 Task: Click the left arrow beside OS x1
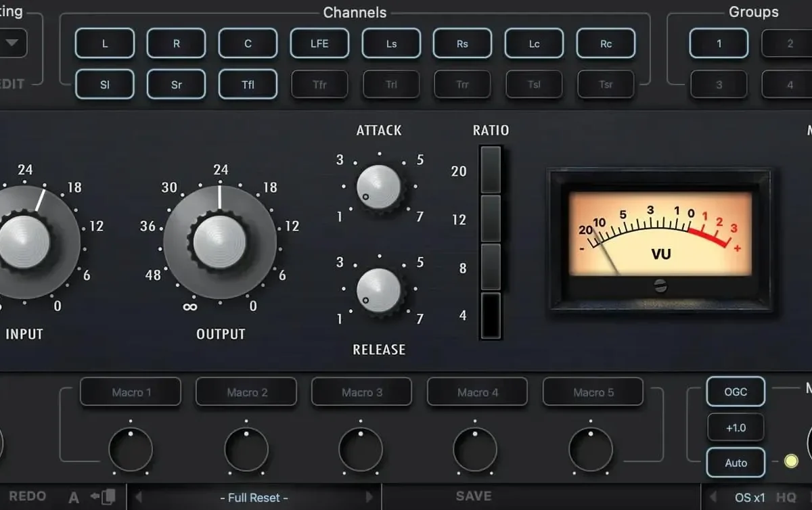click(x=713, y=497)
